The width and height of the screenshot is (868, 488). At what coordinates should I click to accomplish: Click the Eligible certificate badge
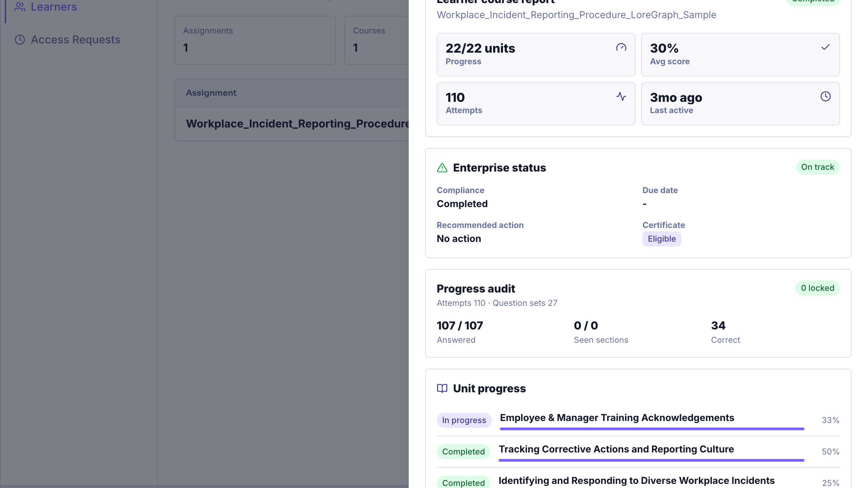pyautogui.click(x=662, y=239)
